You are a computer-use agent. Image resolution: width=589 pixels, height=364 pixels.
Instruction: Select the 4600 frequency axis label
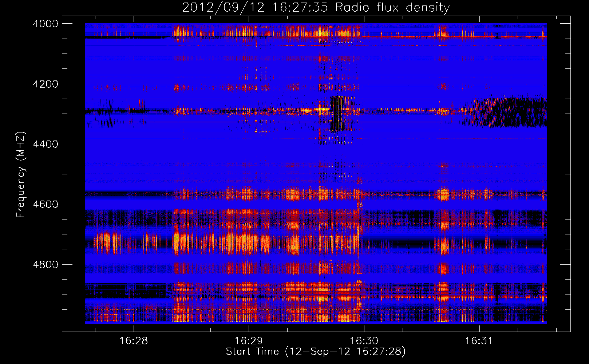coord(46,204)
